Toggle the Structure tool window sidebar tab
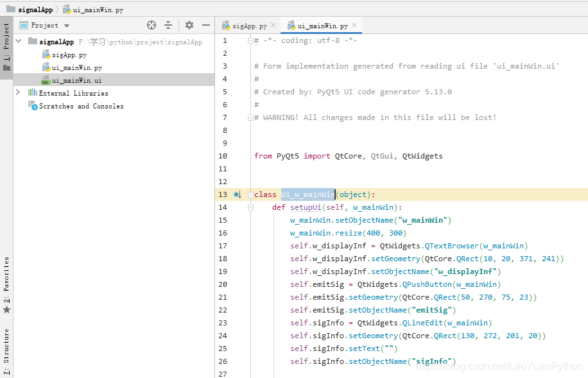This screenshot has width=588, height=378. [x=6, y=352]
